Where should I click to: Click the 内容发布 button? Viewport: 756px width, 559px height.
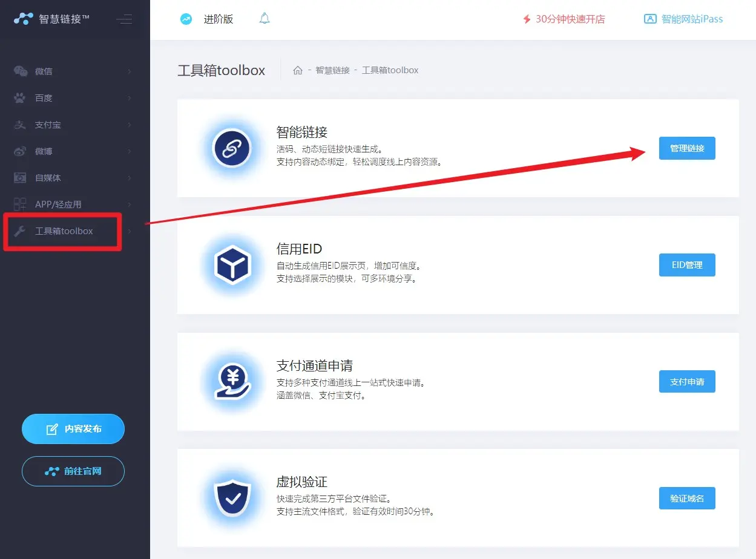[x=73, y=429]
